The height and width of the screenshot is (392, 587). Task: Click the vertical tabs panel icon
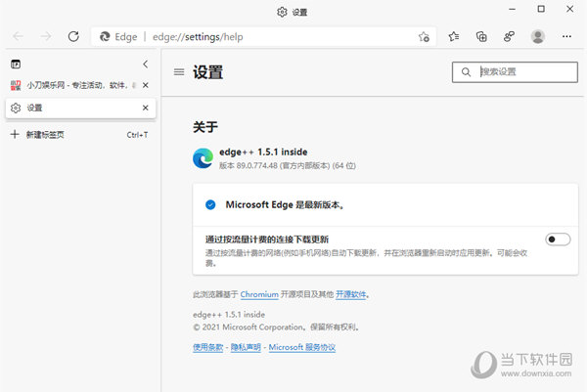16,65
